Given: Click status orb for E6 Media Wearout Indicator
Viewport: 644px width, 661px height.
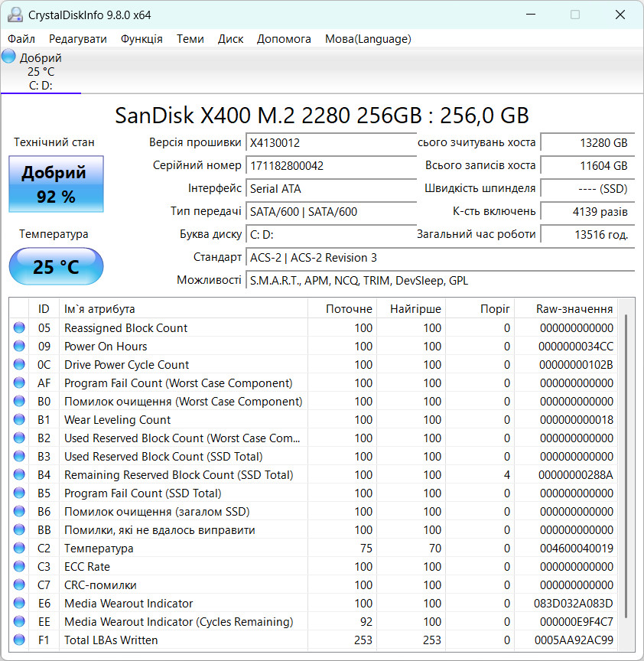Looking at the screenshot, I should [19, 604].
